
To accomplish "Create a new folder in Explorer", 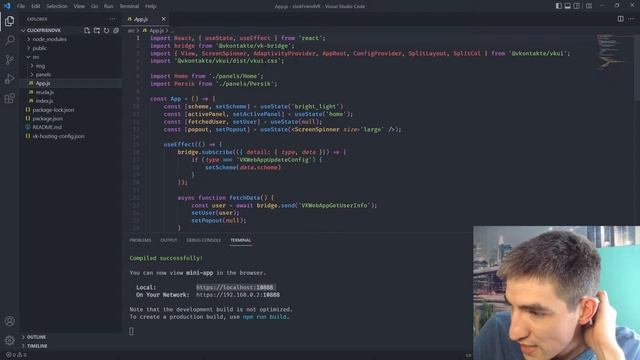I will (x=97, y=30).
